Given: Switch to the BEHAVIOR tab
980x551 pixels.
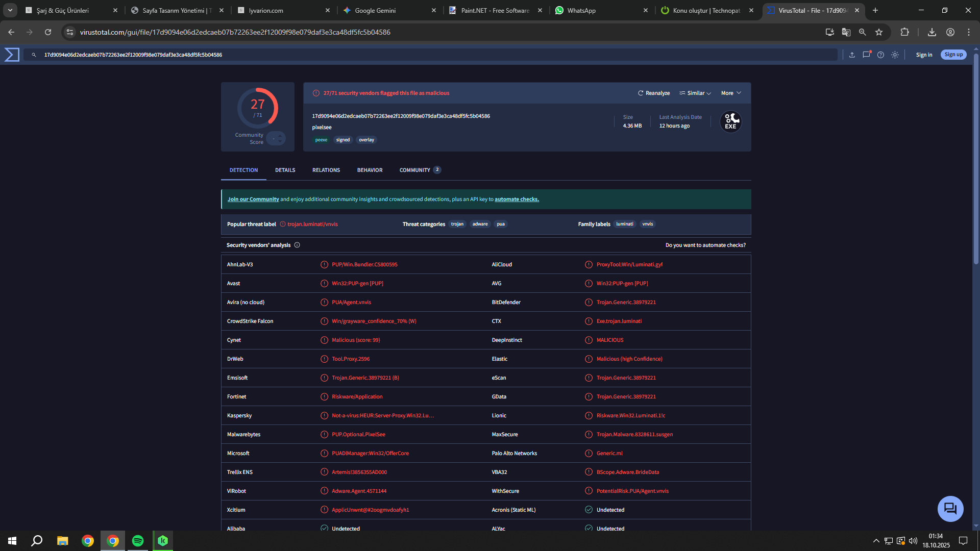Looking at the screenshot, I should point(370,170).
